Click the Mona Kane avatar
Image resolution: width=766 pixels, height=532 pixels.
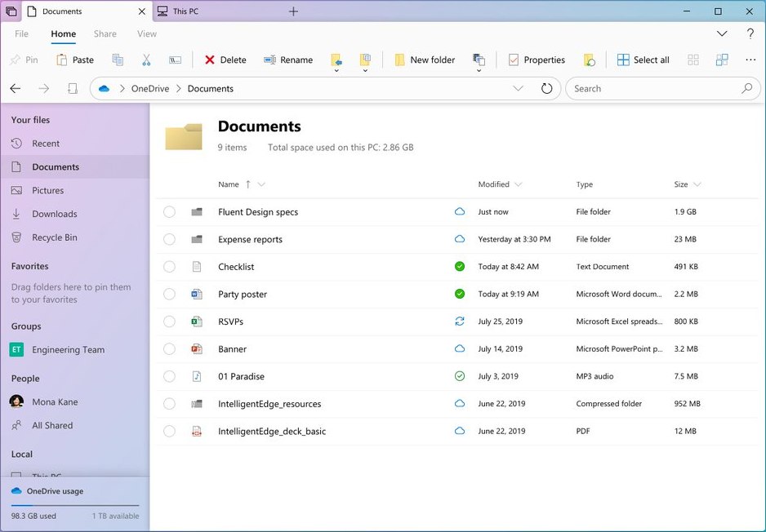tap(16, 401)
